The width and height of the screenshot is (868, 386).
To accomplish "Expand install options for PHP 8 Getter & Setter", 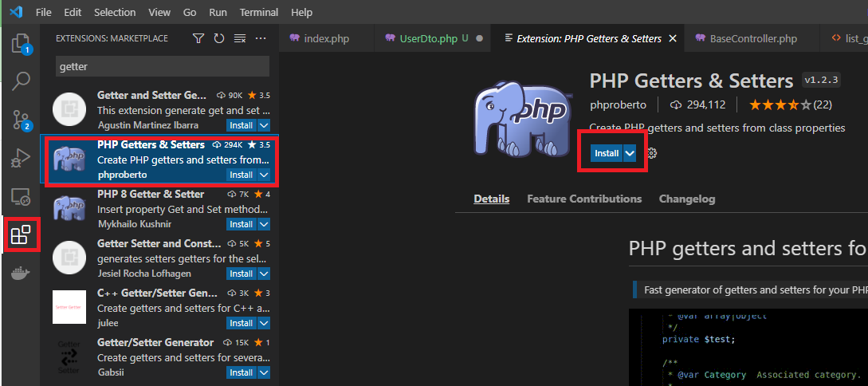I will (264, 224).
